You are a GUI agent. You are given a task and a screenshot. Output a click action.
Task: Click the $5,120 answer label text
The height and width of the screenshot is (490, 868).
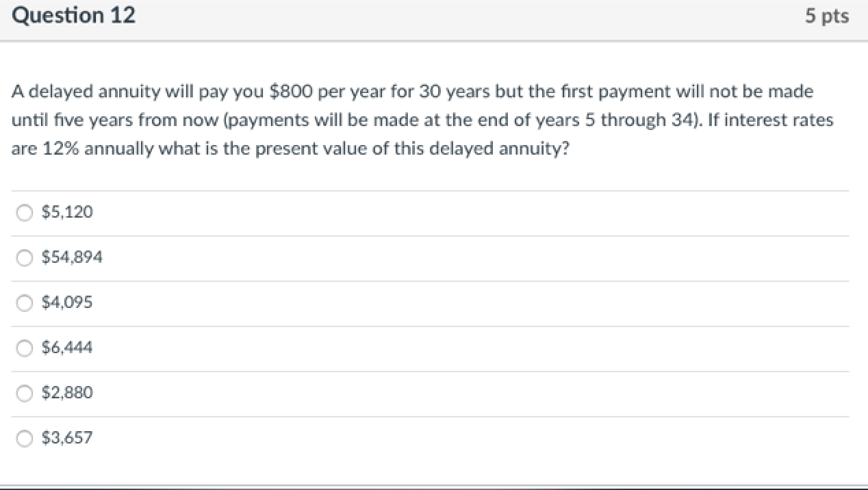66,212
